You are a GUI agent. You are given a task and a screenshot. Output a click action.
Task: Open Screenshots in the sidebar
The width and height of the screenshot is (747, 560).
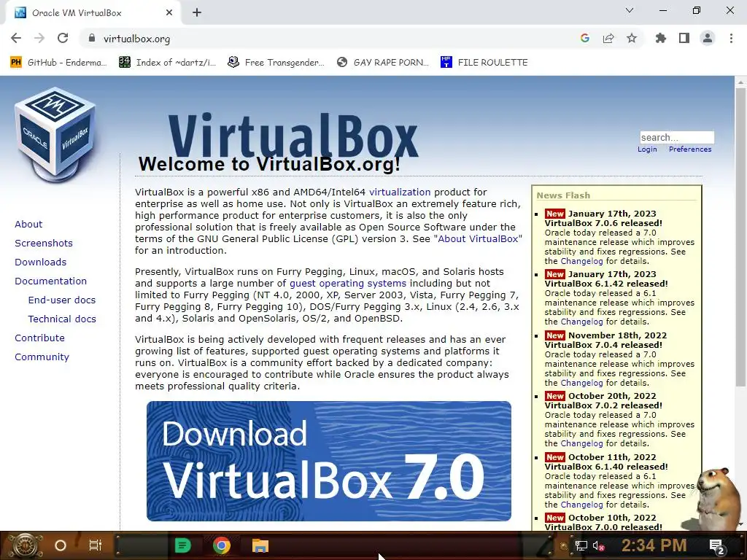(44, 244)
